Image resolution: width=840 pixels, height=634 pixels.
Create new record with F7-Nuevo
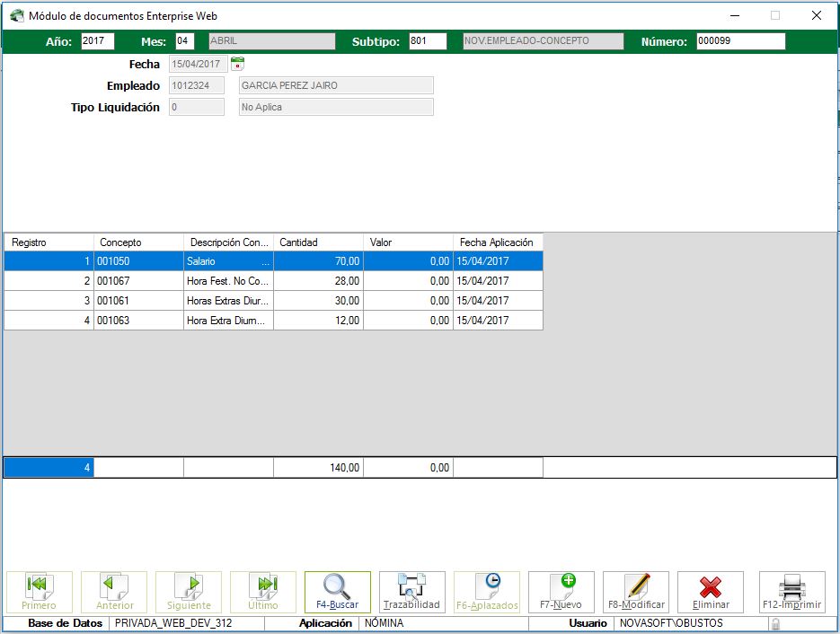(x=561, y=592)
